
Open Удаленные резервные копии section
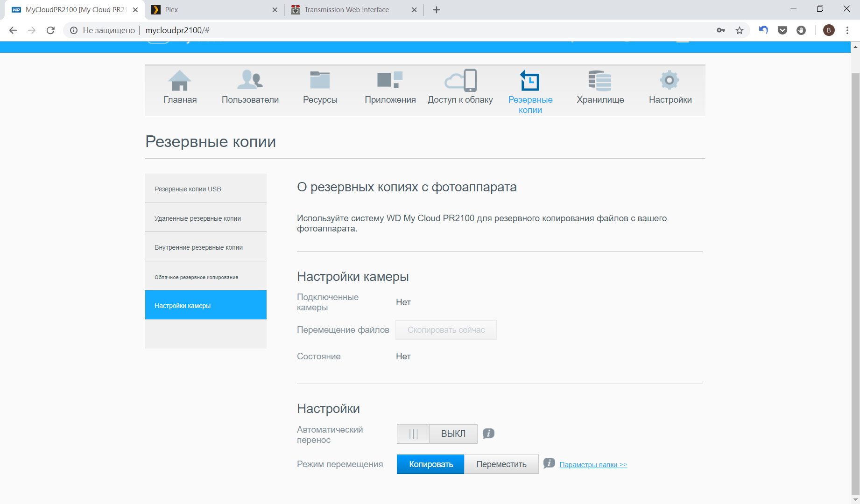tap(206, 218)
